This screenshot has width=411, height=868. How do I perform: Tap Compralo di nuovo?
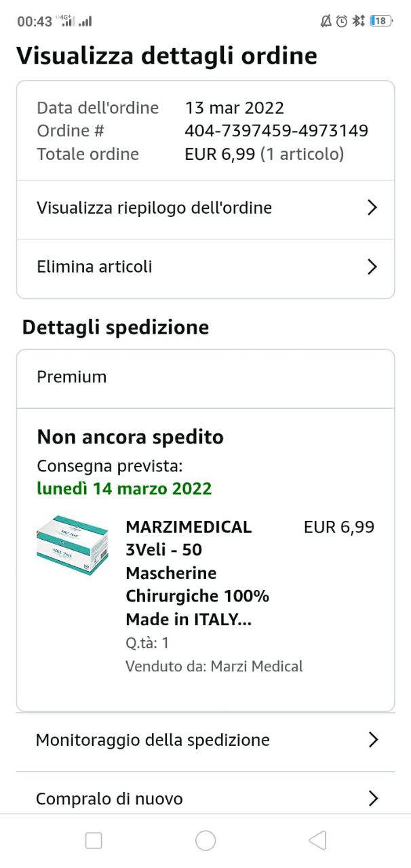[109, 798]
